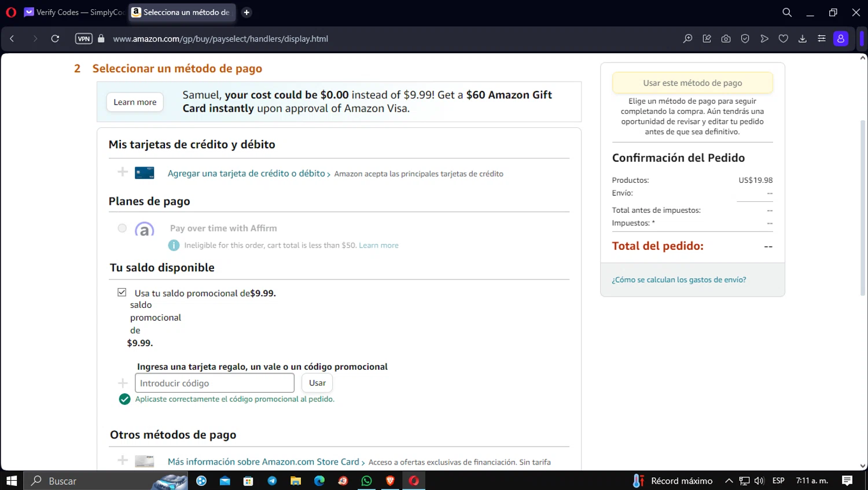This screenshot has height=490, width=868.
Task: Toggle the VPN badge in address bar
Action: pos(84,39)
